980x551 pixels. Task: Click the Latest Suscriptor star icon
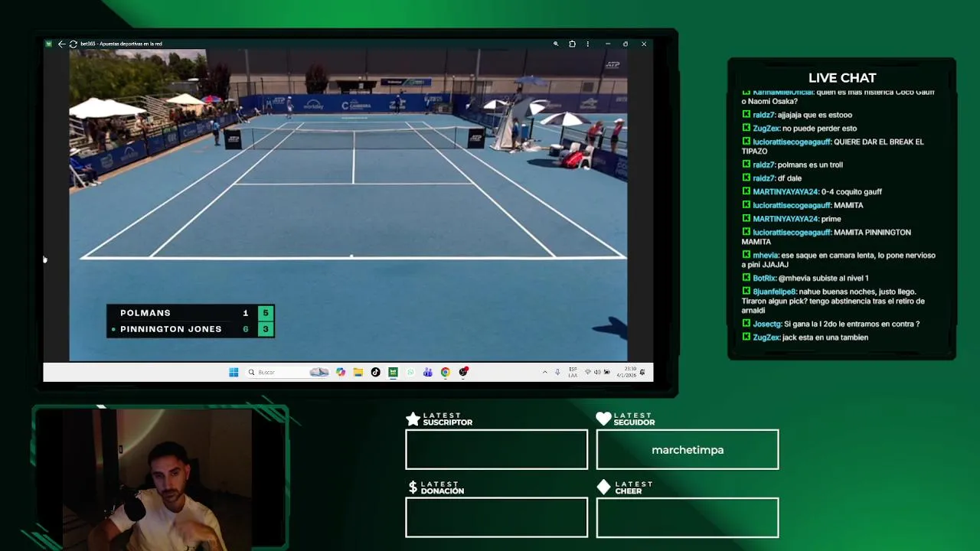pyautogui.click(x=413, y=419)
